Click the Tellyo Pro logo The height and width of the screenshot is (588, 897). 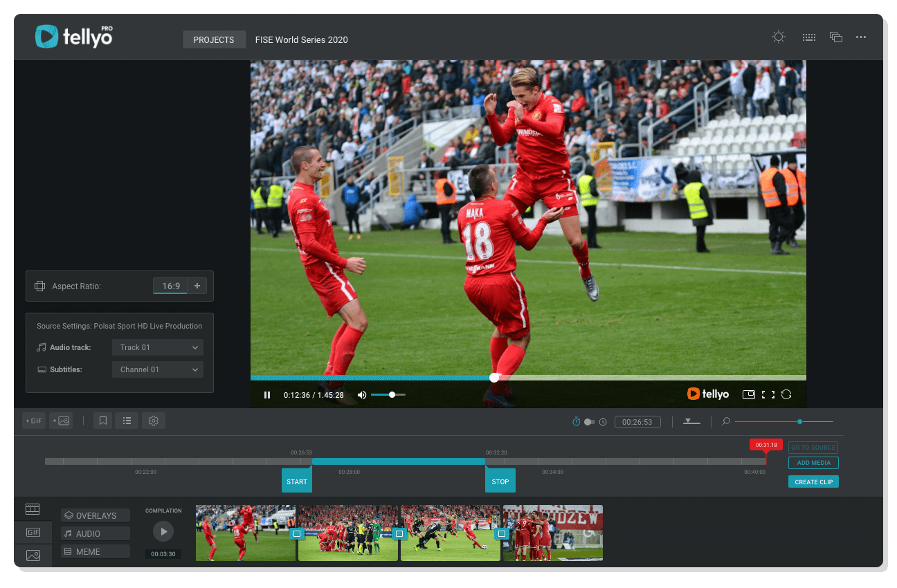coord(74,37)
